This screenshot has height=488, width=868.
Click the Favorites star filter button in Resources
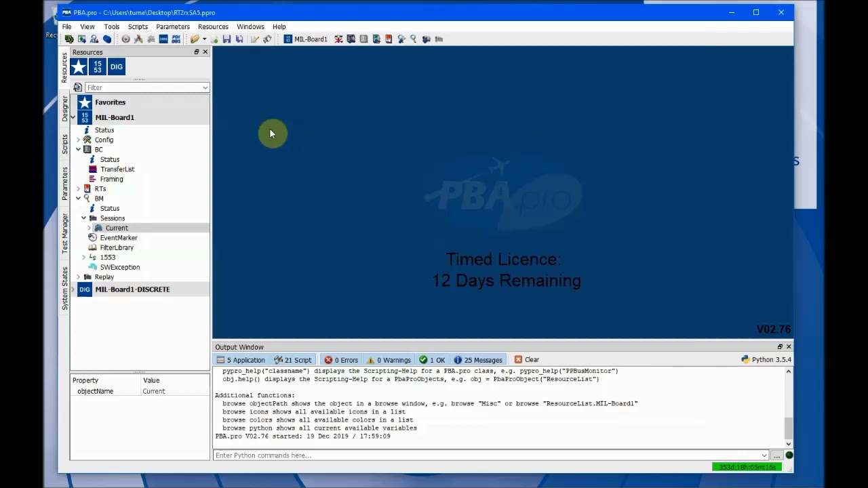pos(79,66)
